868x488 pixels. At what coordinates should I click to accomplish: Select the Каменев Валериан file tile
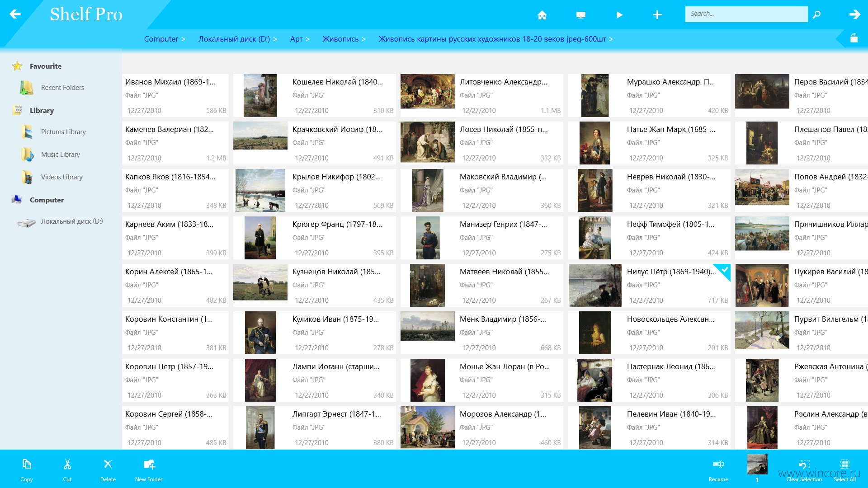[x=175, y=143]
